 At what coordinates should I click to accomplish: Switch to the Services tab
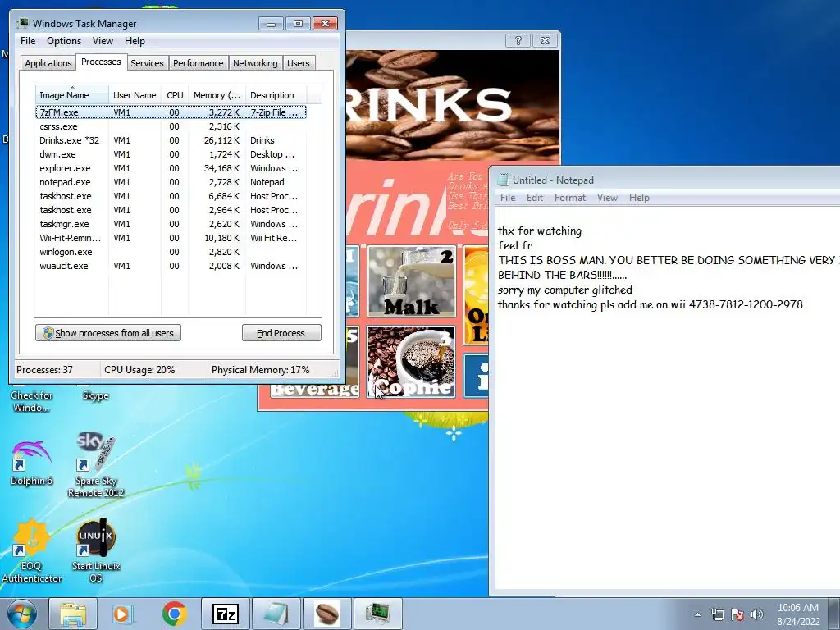147,63
